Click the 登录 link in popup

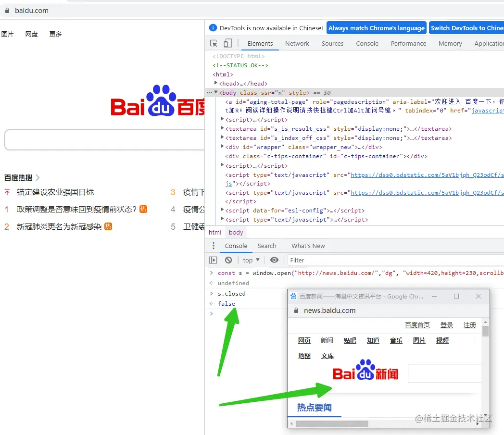[446, 325]
